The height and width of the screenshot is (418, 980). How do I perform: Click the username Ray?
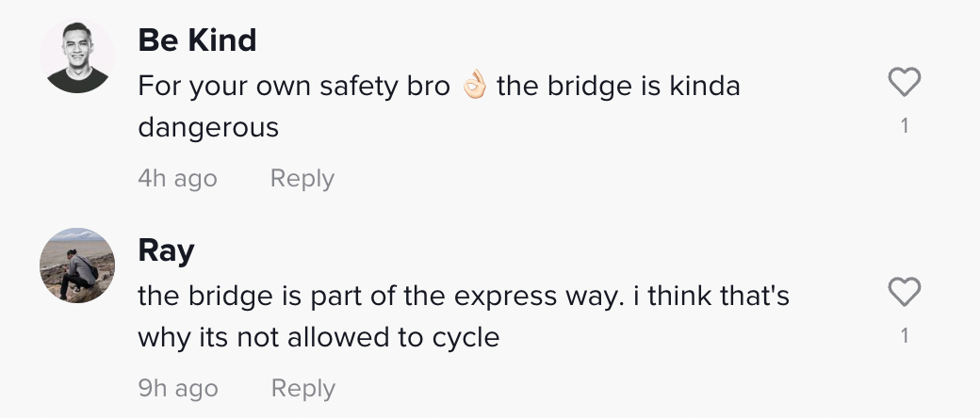[x=166, y=250]
